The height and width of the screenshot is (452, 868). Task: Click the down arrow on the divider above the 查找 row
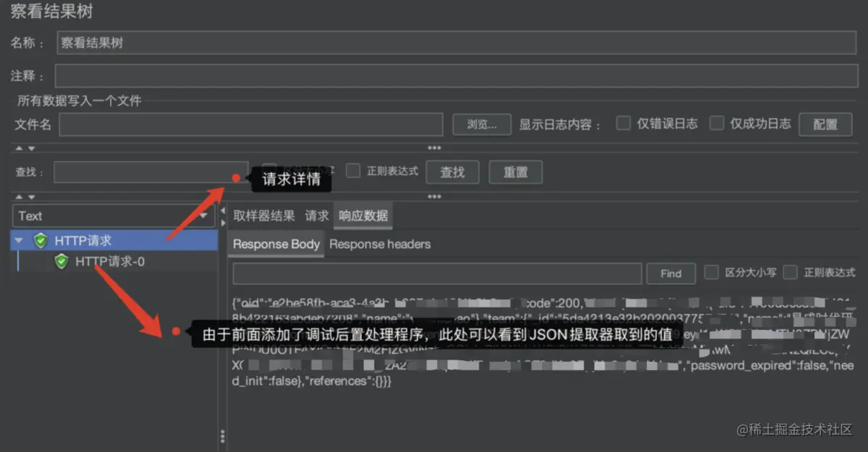click(31, 148)
